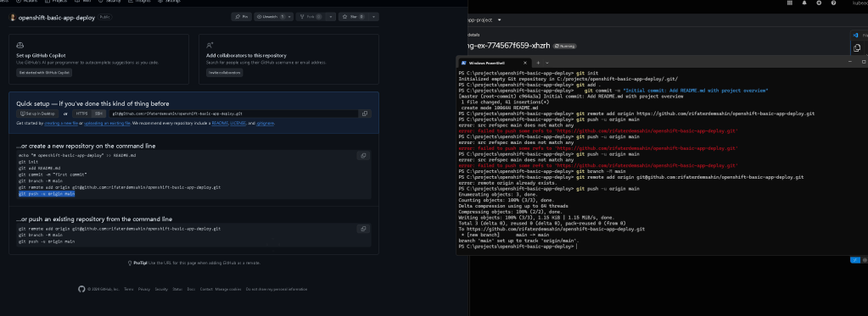This screenshot has width=868, height=316.
Task: Click the Running status badge of the pod
Action: [x=564, y=47]
